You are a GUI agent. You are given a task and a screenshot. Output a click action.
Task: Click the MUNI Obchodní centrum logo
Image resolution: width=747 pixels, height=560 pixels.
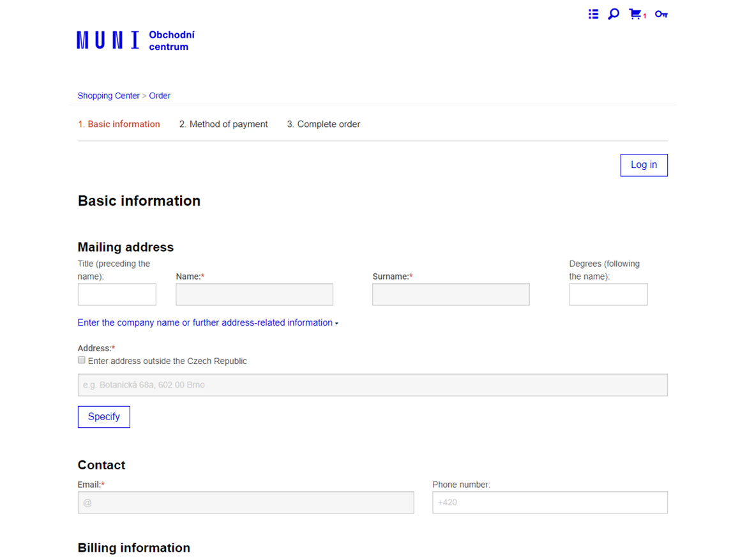pos(135,40)
